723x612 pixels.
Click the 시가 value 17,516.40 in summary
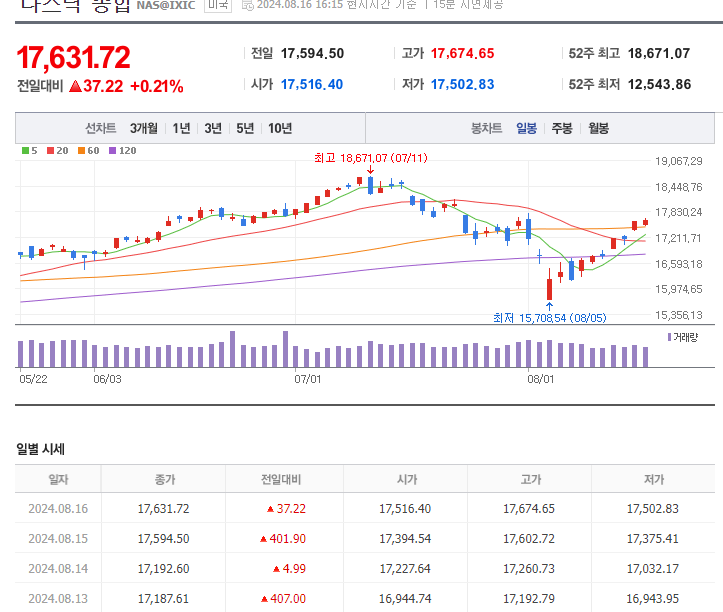pyautogui.click(x=312, y=84)
